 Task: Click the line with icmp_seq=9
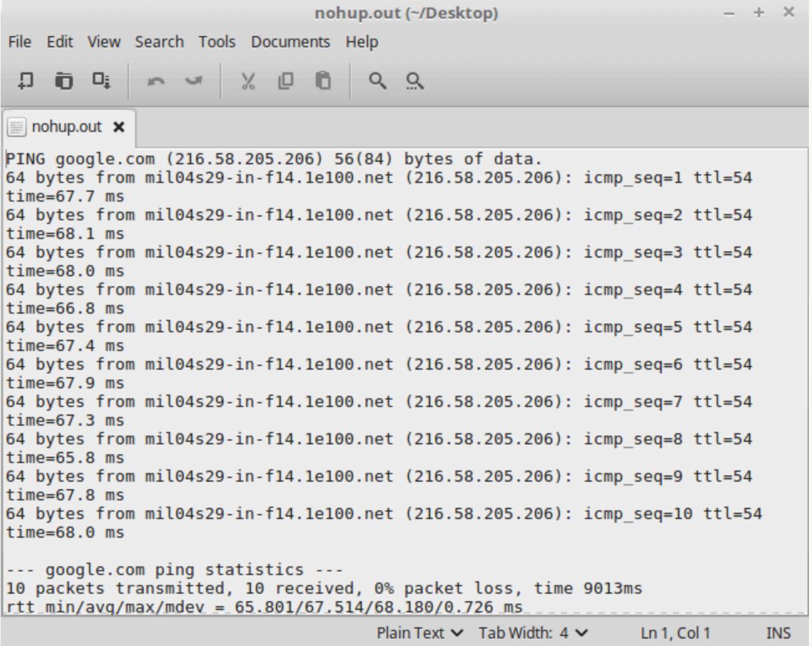click(x=379, y=476)
